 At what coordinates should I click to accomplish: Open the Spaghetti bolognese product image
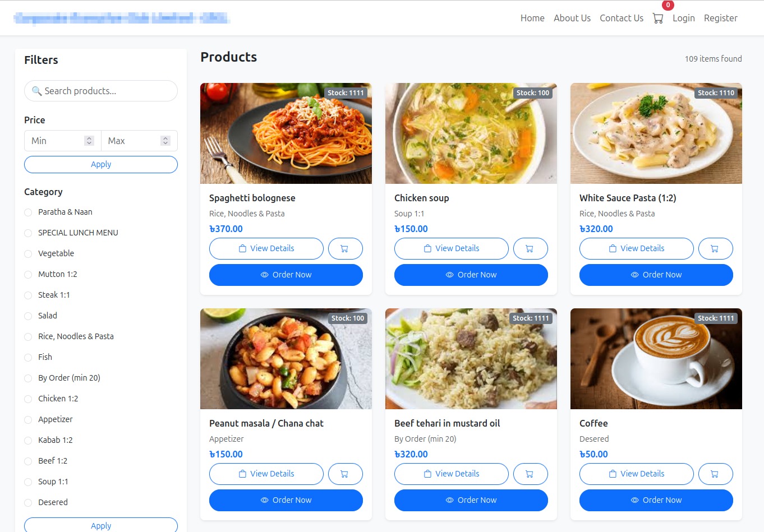[x=286, y=133]
